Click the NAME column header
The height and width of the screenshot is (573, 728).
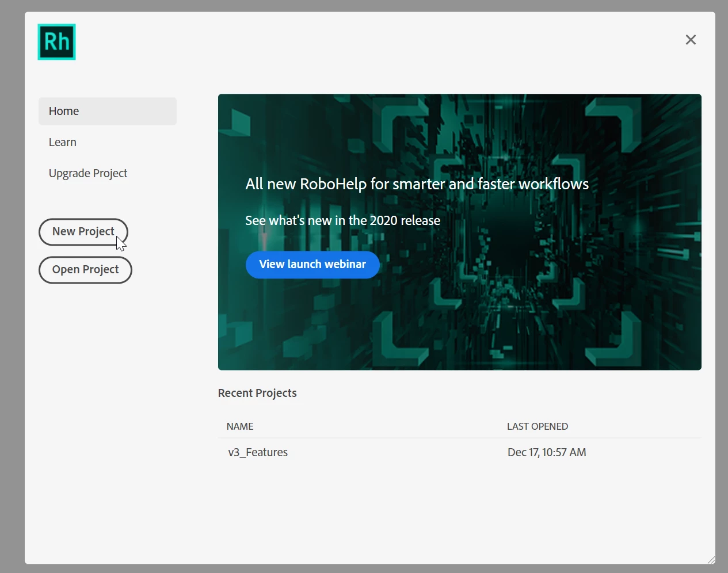240,426
